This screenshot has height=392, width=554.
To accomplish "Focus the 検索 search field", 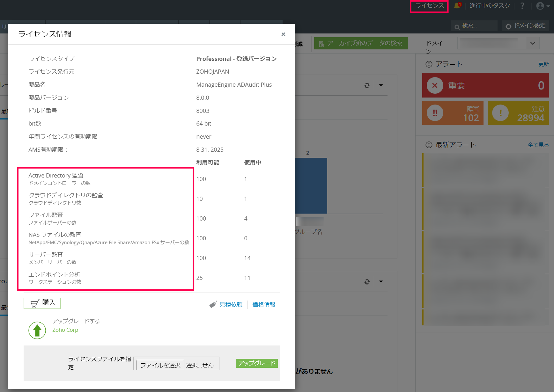I will coord(474,26).
